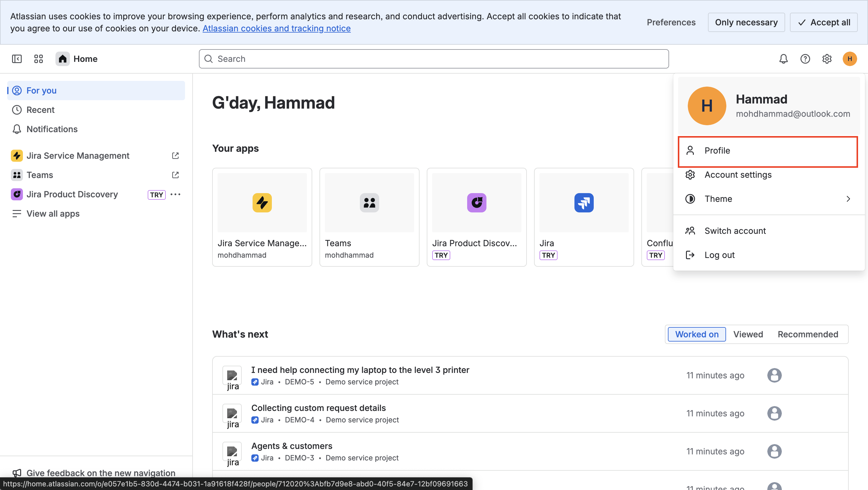Click the notifications bell in the top bar
868x490 pixels.
[783, 59]
